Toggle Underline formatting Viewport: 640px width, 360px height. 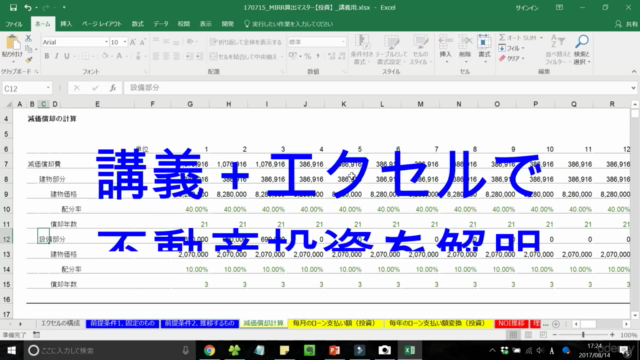pos(67,56)
